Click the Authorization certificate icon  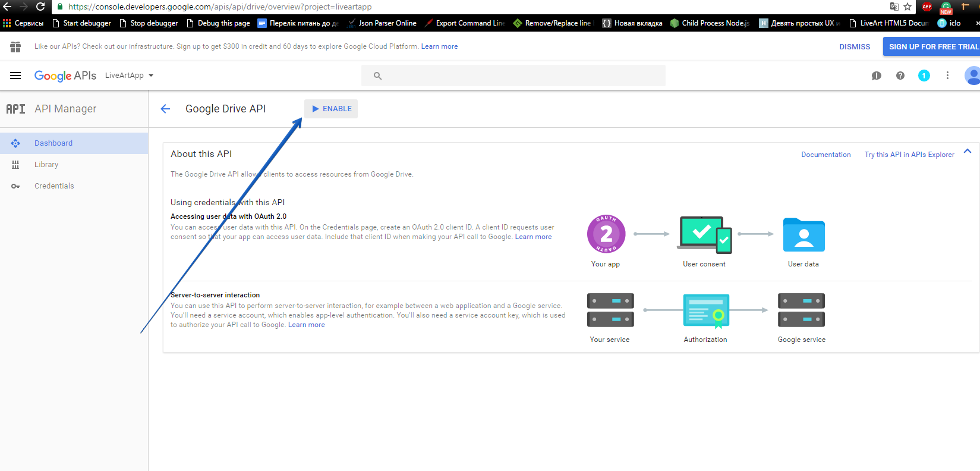[x=706, y=311]
